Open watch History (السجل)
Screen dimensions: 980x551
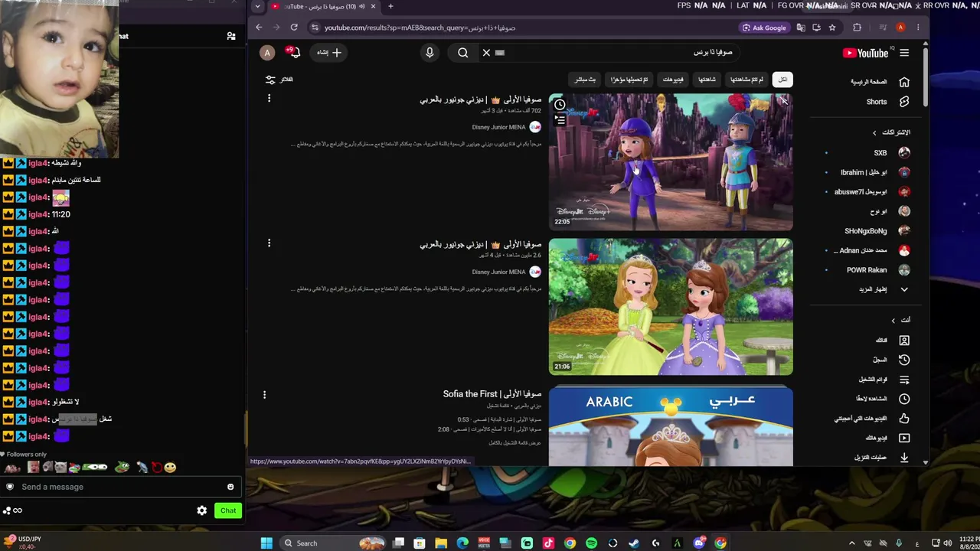[x=890, y=360]
